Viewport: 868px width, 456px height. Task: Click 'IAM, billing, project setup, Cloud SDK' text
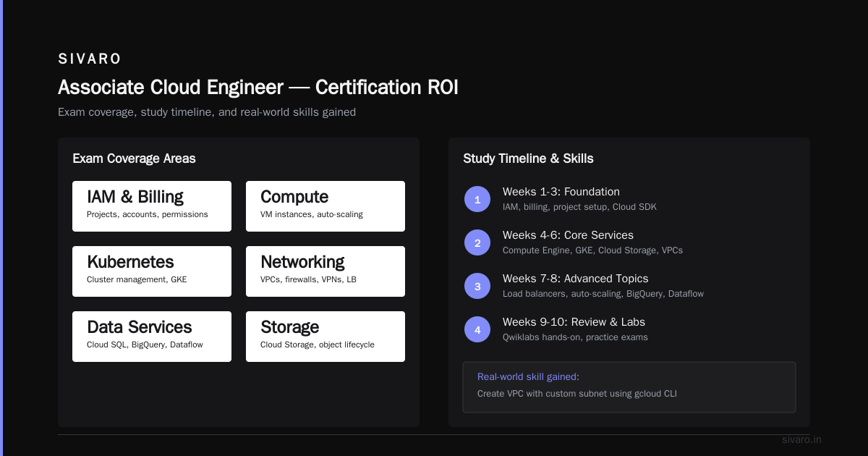pyautogui.click(x=579, y=207)
